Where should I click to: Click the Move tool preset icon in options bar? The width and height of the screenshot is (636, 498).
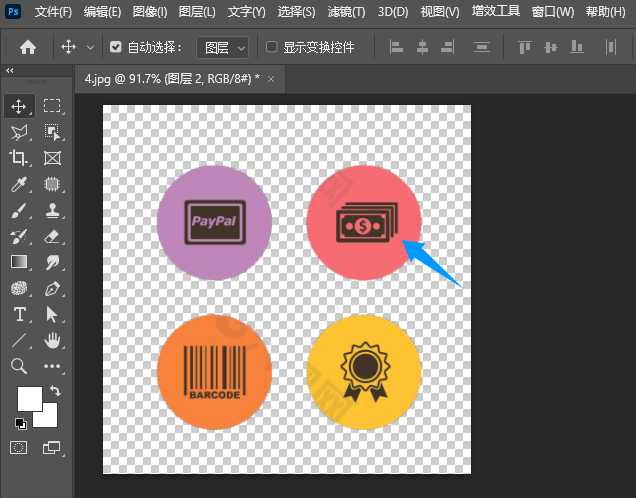tap(69, 47)
